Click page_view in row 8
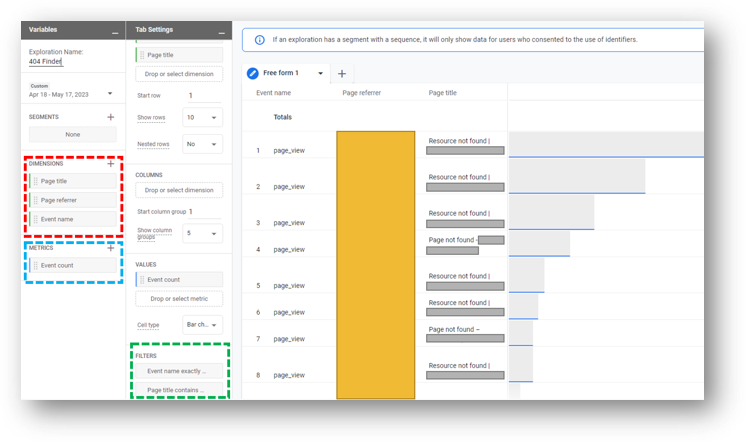This screenshot has width=746, height=442. coord(289,375)
